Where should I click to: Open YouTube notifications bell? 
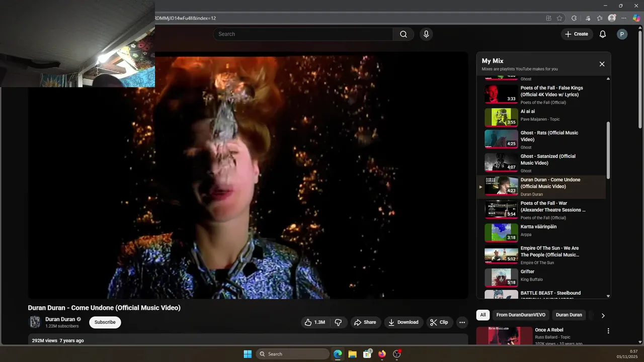(x=602, y=34)
